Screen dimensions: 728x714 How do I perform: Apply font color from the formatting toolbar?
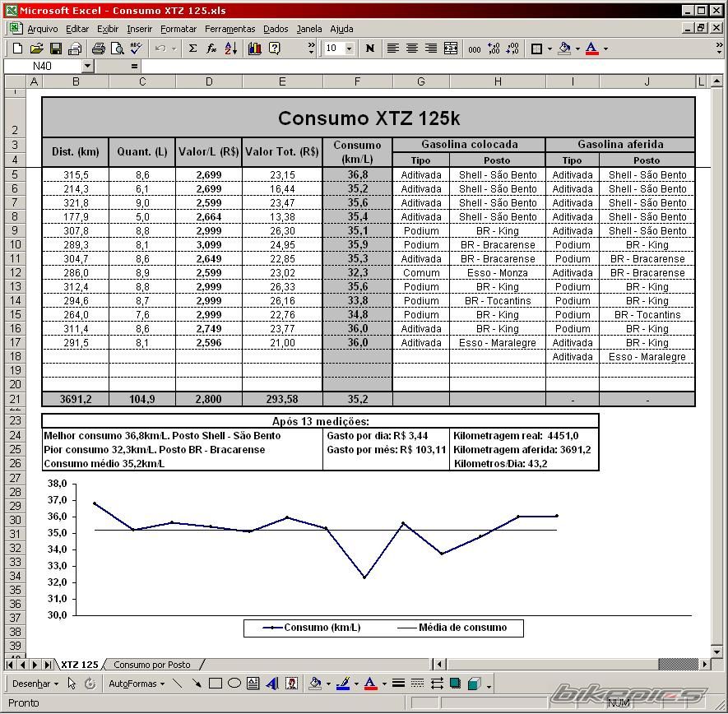pos(592,49)
